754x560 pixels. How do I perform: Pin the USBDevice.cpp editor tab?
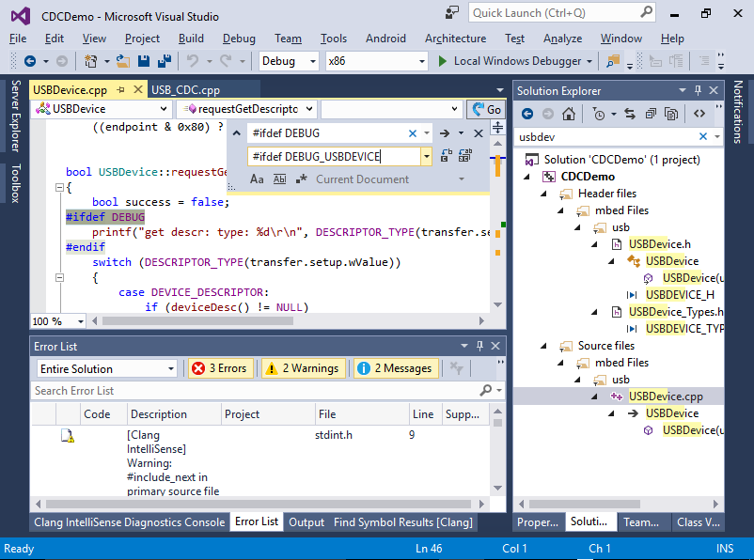120,90
